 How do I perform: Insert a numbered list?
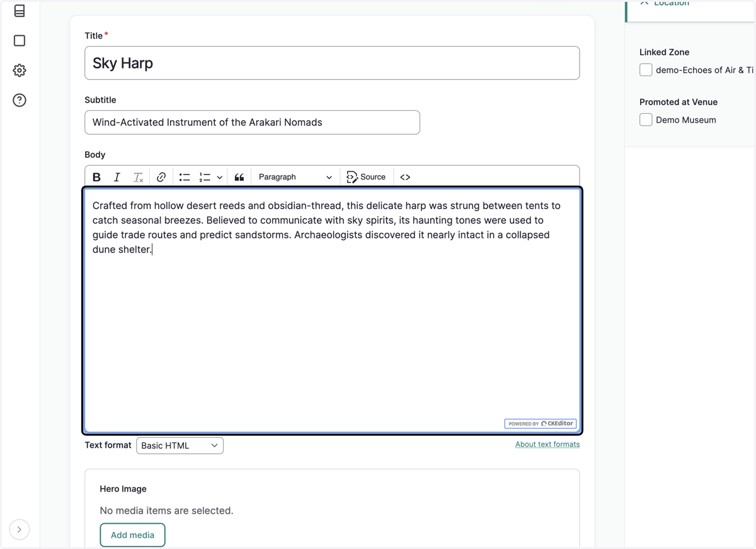[205, 177]
